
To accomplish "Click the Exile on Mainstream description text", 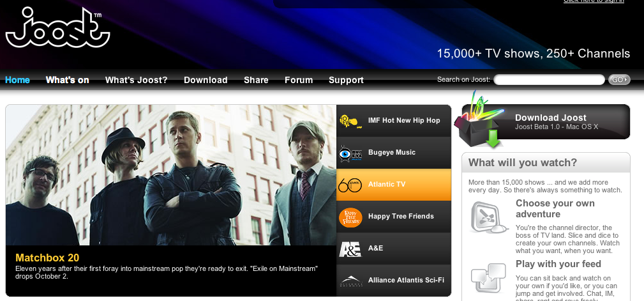I will 167,273.
